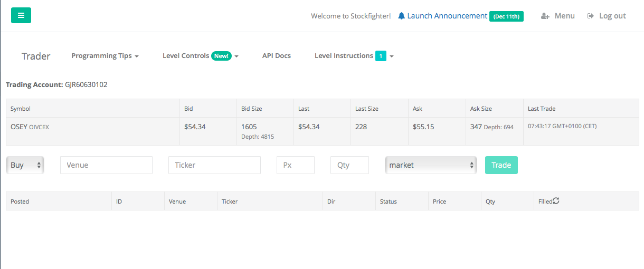
Task: Select the Trader heading in navbar
Action: [36, 56]
